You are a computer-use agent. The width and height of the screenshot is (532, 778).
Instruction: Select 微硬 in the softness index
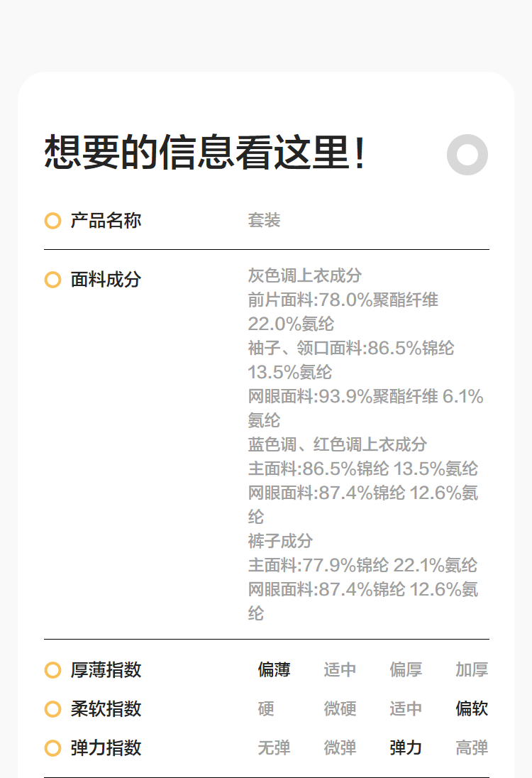click(x=340, y=709)
